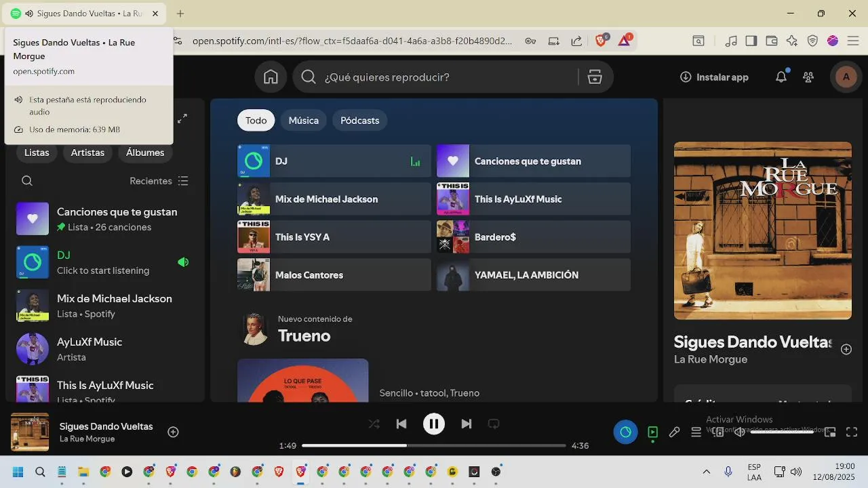Image resolution: width=868 pixels, height=488 pixels.
Task: Toggle Brave sidebar panel icon
Action: click(751, 41)
